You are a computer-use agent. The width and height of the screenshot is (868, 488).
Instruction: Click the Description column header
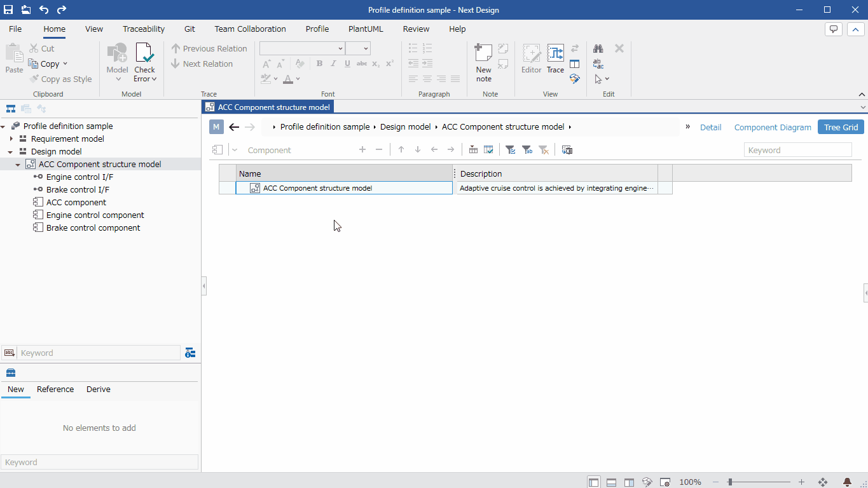point(557,173)
